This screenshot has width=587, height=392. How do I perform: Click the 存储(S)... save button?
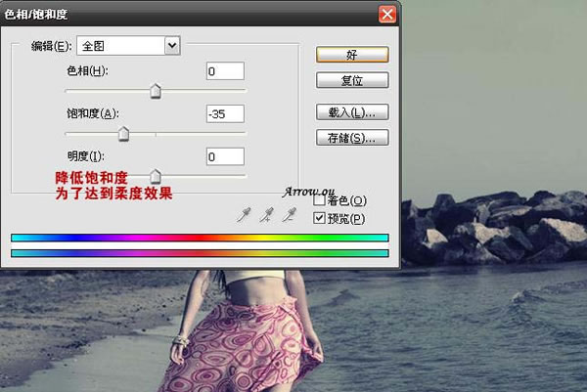tap(352, 138)
